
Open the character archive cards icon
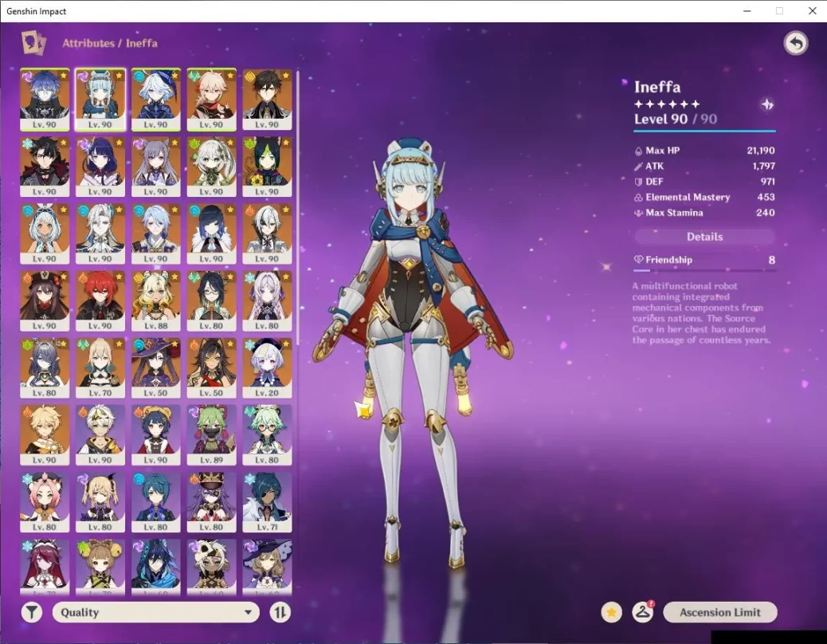coord(33,42)
